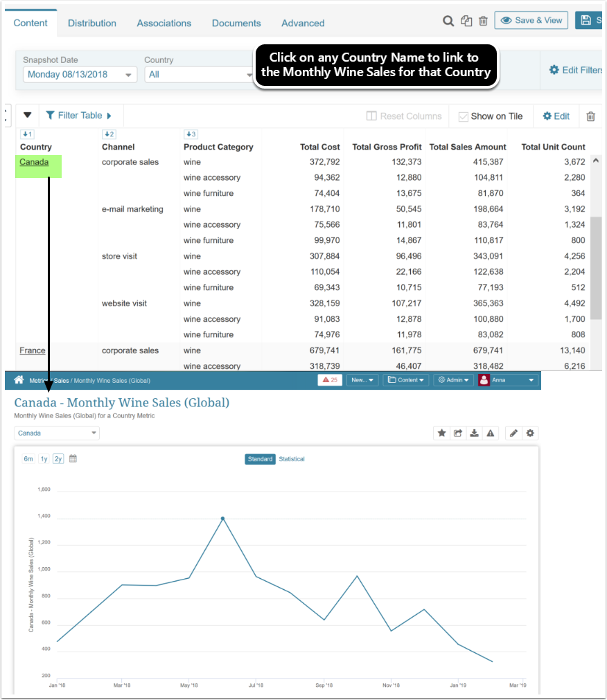The image size is (607, 700).
Task: Click the share icon above the chart
Action: point(458,433)
